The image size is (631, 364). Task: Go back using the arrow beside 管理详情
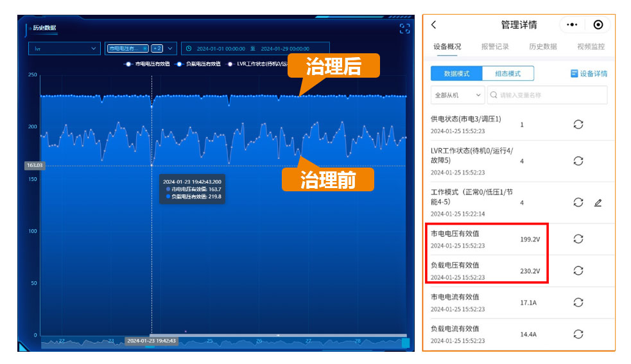tap(434, 25)
